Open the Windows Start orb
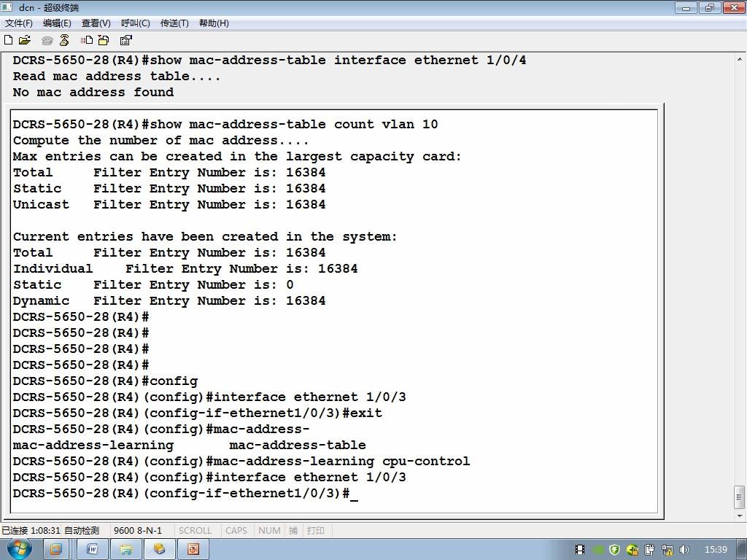Viewport: 747px width, 560px height. tap(20, 549)
